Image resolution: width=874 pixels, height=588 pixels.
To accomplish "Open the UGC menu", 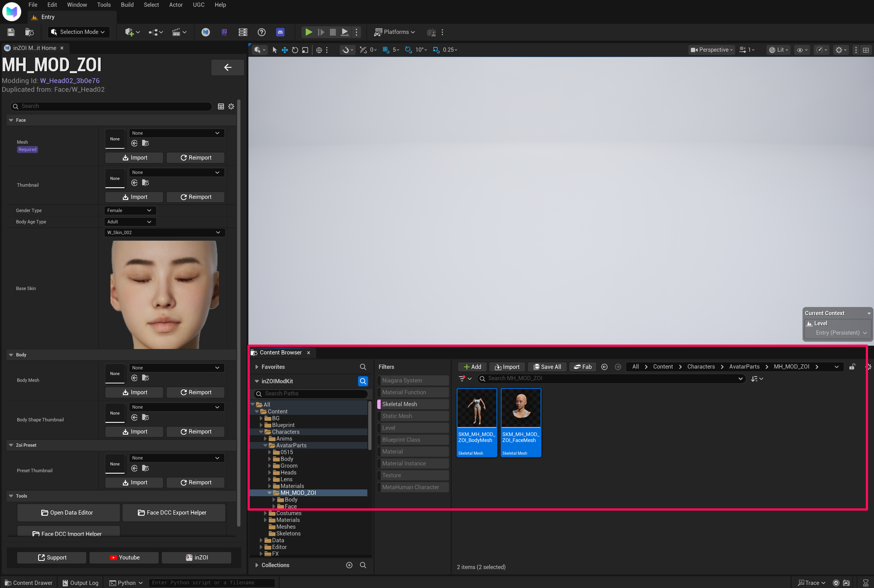I will click(198, 5).
